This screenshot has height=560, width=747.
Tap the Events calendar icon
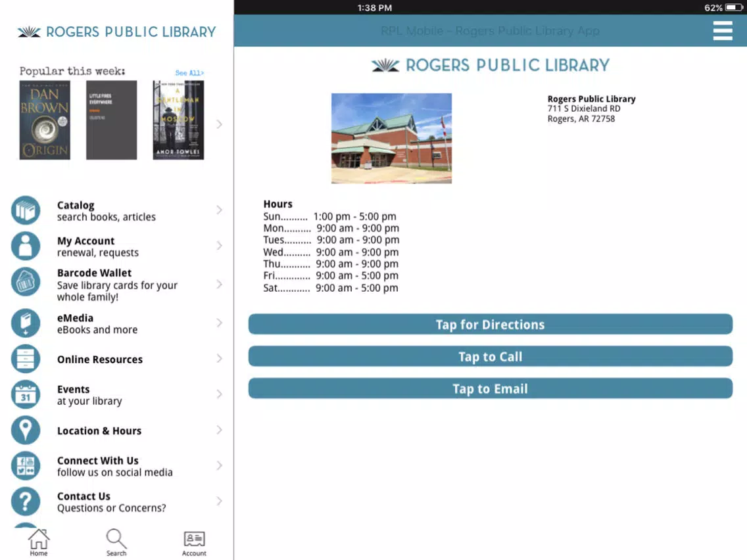pos(26,394)
